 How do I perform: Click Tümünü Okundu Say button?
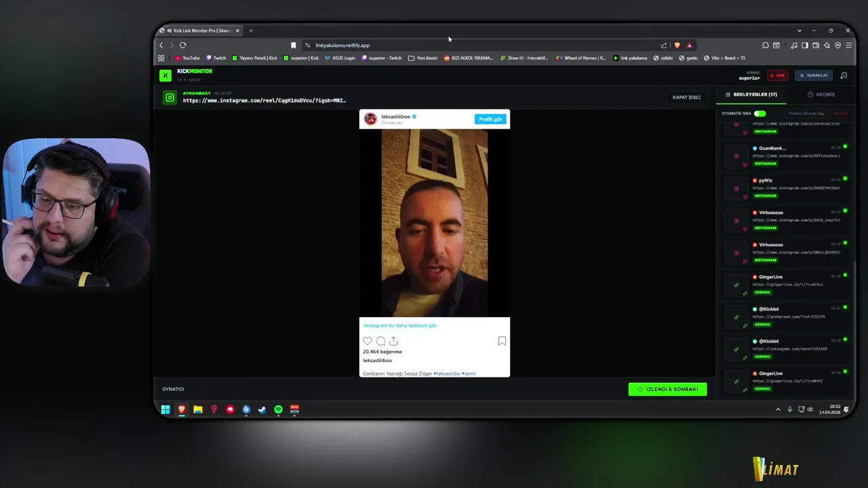coord(806,114)
